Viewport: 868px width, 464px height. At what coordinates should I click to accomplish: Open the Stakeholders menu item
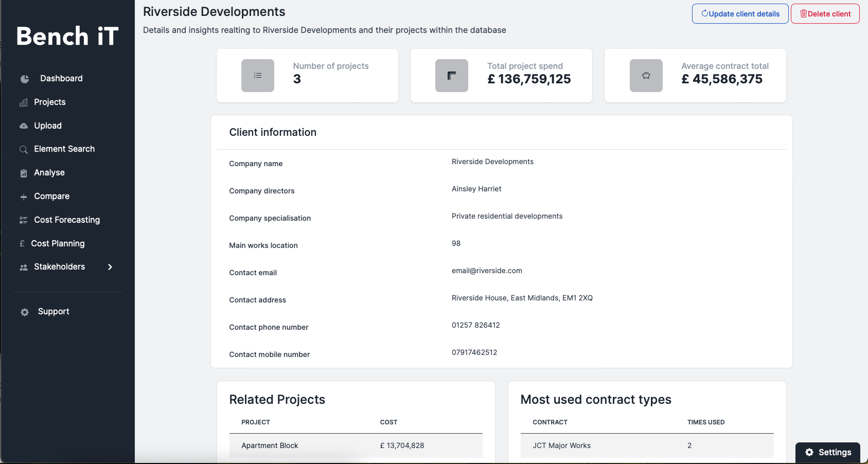click(60, 266)
